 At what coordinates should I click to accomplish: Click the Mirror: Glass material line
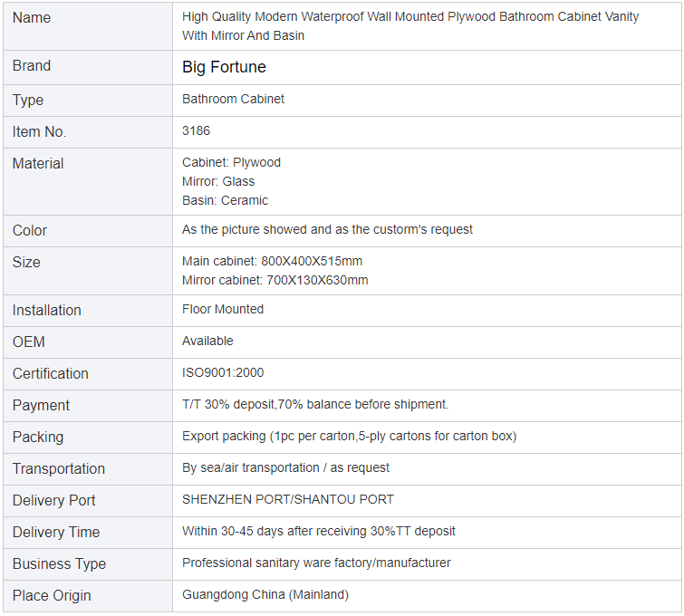218,181
